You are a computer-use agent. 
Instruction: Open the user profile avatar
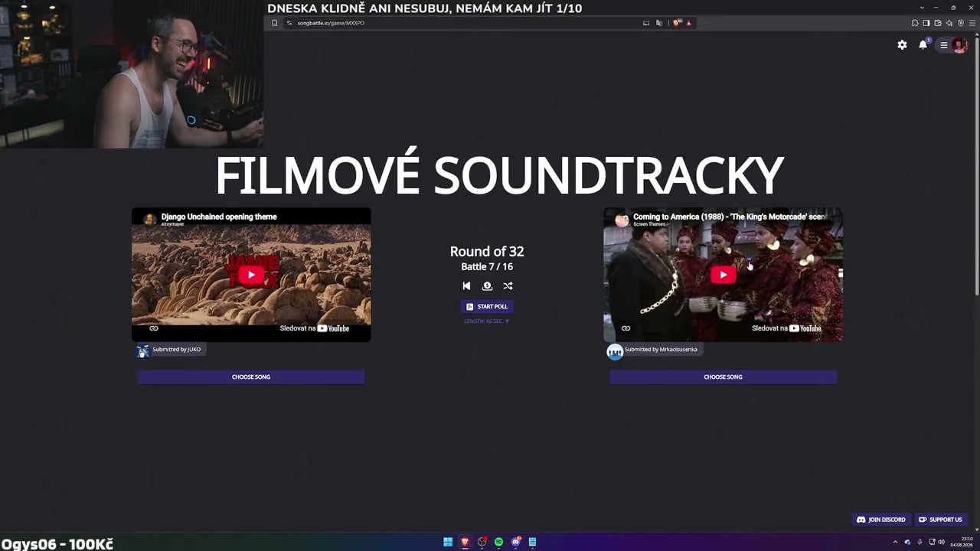(959, 45)
